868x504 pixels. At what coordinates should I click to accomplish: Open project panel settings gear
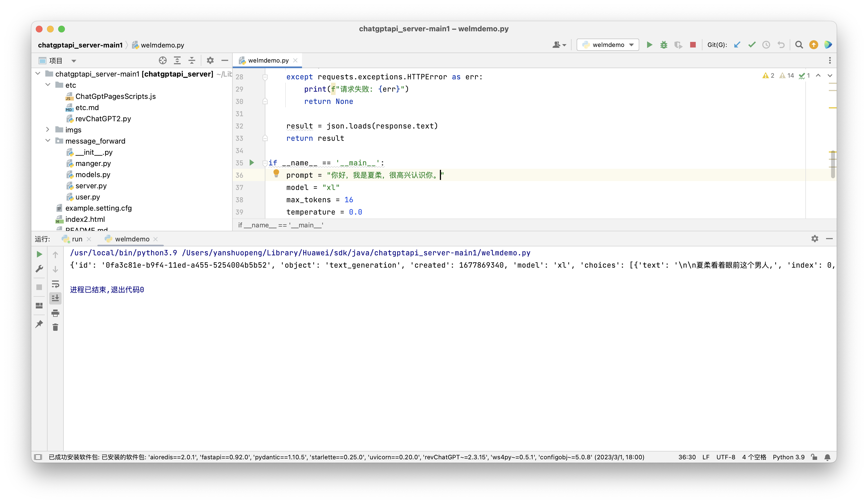[210, 61]
